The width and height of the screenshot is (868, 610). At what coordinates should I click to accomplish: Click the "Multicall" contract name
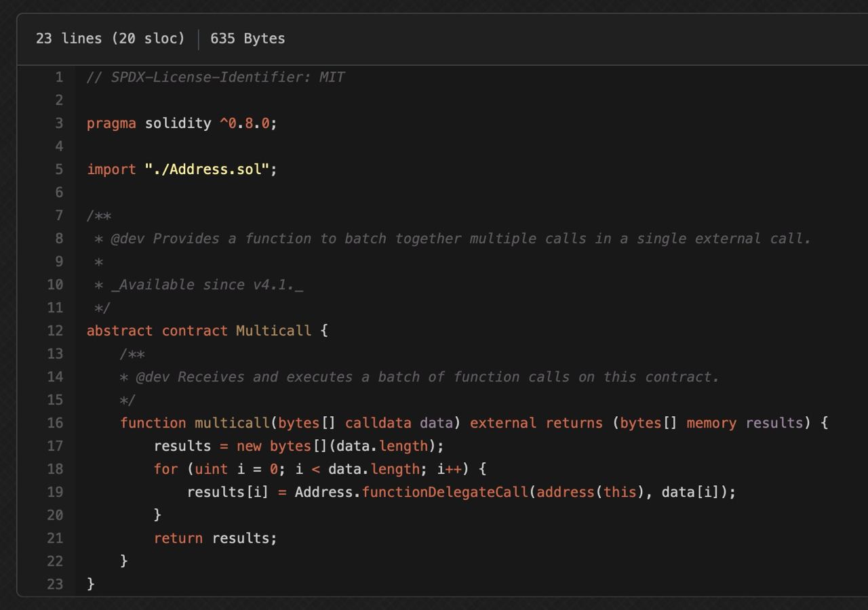[x=273, y=331]
